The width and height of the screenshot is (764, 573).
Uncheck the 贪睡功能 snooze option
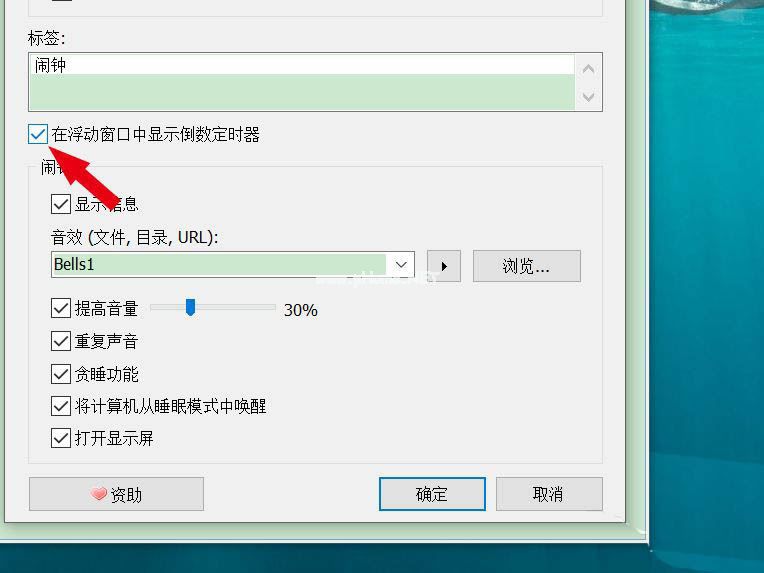point(61,374)
